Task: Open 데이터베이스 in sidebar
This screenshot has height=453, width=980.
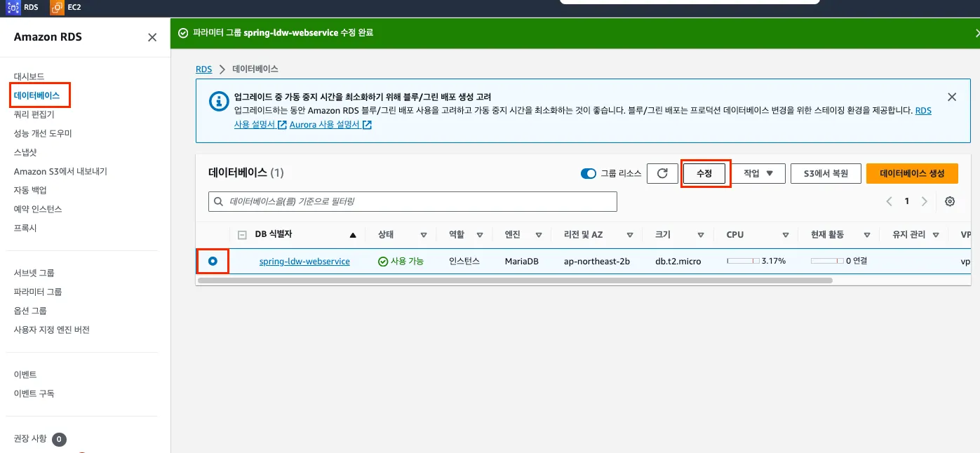Action: tap(36, 95)
